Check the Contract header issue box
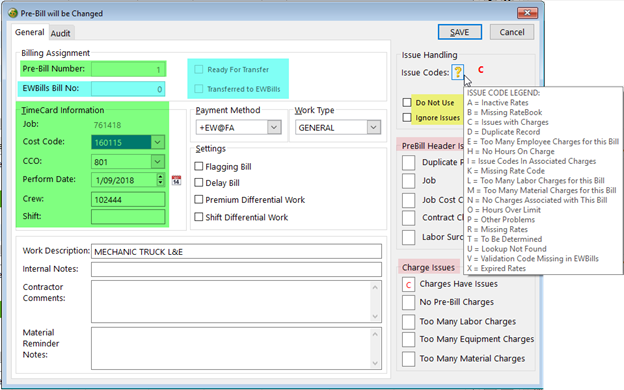624x390 pixels. pyautogui.click(x=408, y=218)
